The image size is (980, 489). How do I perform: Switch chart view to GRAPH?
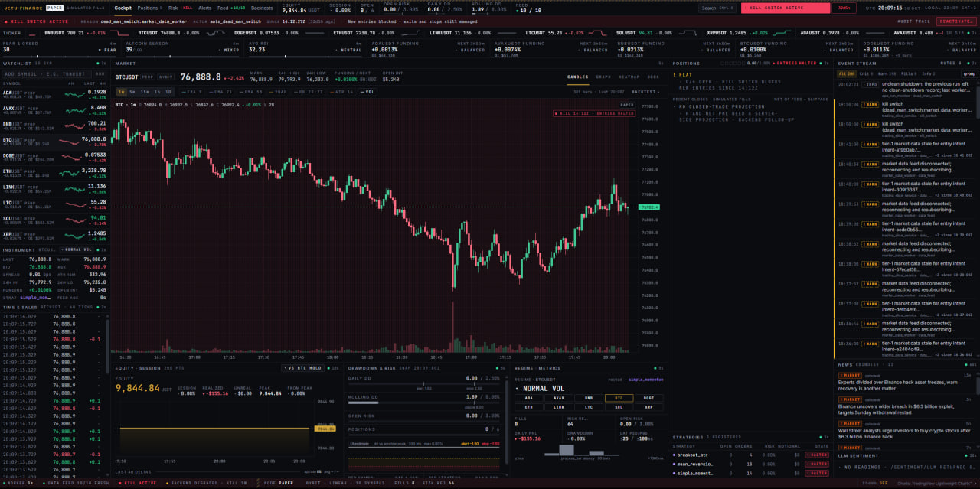603,77
